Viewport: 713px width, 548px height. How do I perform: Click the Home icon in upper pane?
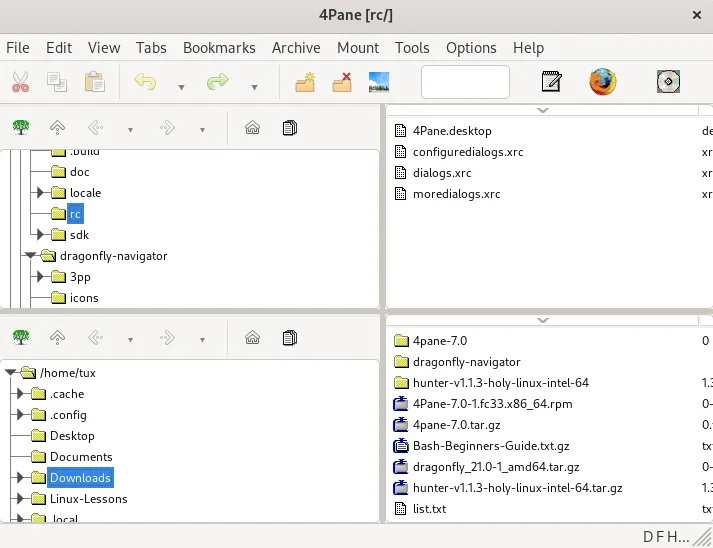point(252,128)
